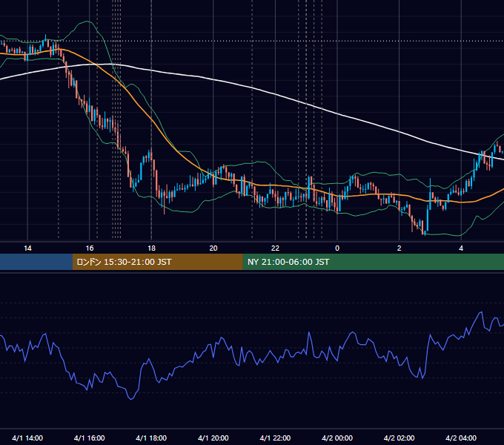
Task: Click the 18 label on the price chart axis
Action: pos(151,248)
